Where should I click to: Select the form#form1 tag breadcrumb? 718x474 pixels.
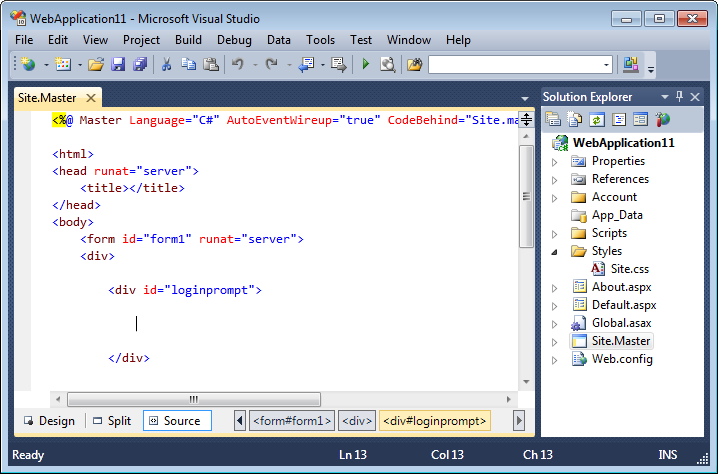(292, 421)
